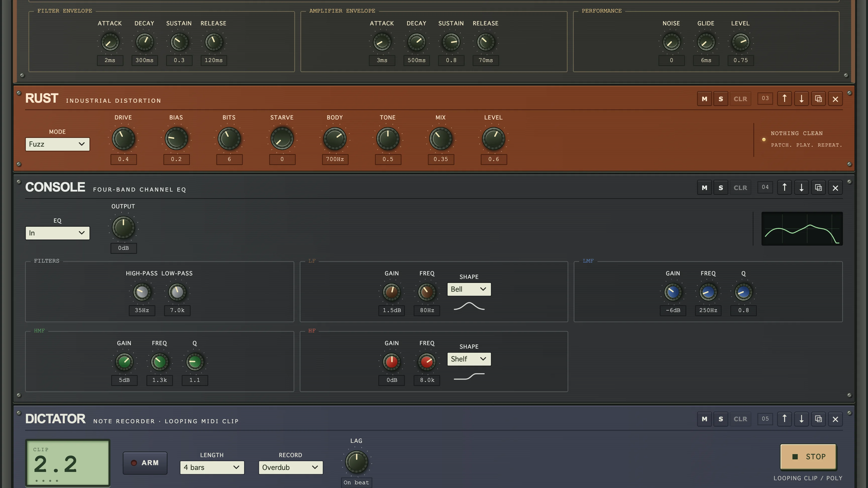
Task: Clear the RUST module with CLR
Action: click(x=740, y=99)
